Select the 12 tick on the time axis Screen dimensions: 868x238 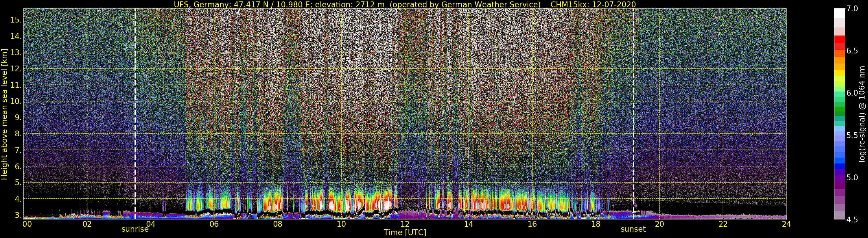pyautogui.click(x=405, y=224)
